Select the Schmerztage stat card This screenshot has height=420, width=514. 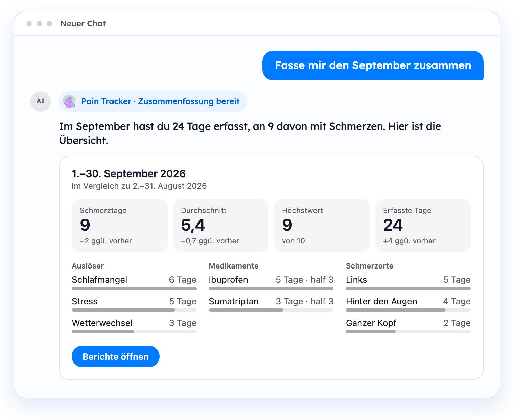pos(120,225)
